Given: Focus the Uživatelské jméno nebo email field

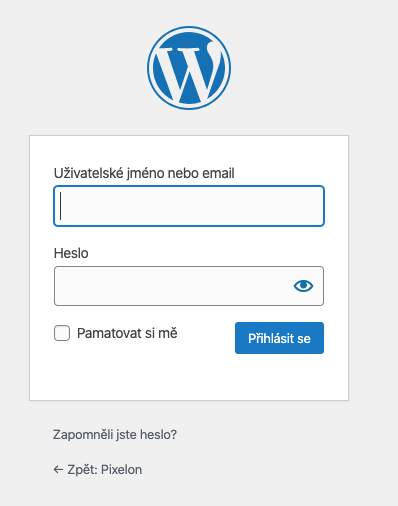Looking at the screenshot, I should (189, 206).
